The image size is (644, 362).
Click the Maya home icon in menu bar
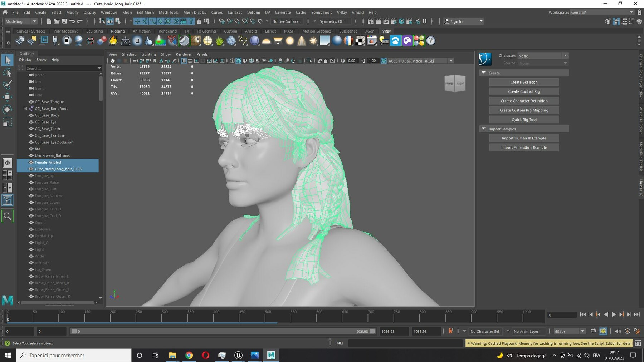[5, 12]
